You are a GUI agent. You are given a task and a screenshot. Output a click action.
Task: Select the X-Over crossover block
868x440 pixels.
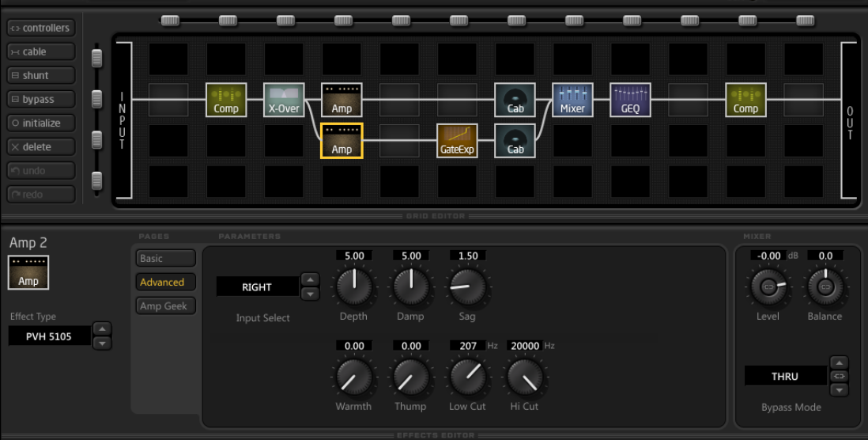[284, 100]
